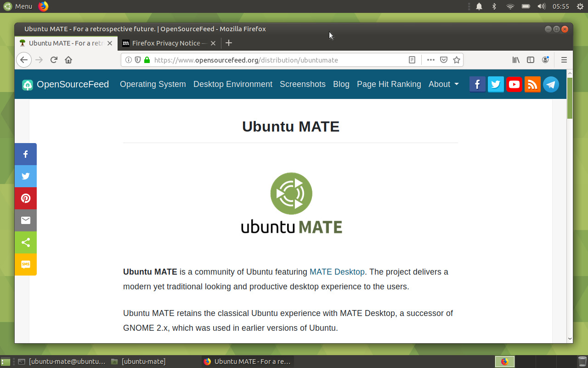Viewport: 588px width, 368px height.
Task: Open RSS feed icon in header
Action: tap(532, 84)
